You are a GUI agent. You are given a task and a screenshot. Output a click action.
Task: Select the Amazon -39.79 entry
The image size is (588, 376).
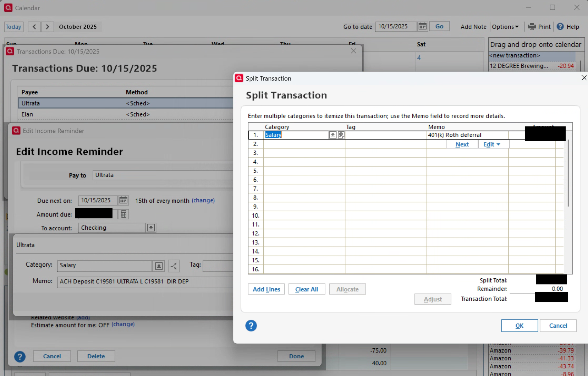coord(532,351)
